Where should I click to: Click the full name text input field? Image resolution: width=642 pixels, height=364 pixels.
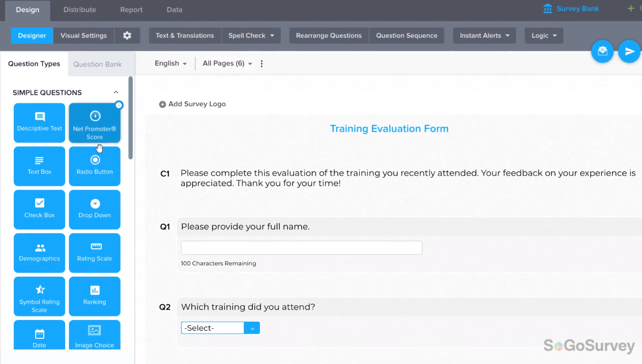[x=301, y=248]
